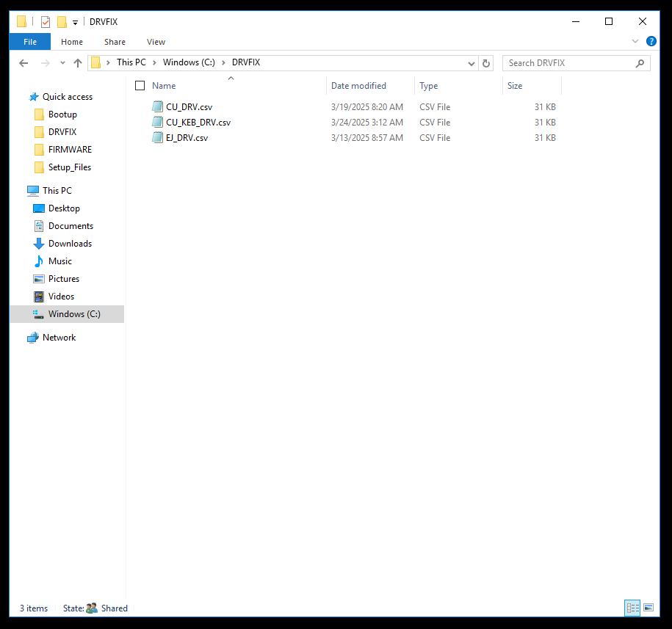The height and width of the screenshot is (629, 672).
Task: Switch to the View ribbon tab
Action: point(156,42)
